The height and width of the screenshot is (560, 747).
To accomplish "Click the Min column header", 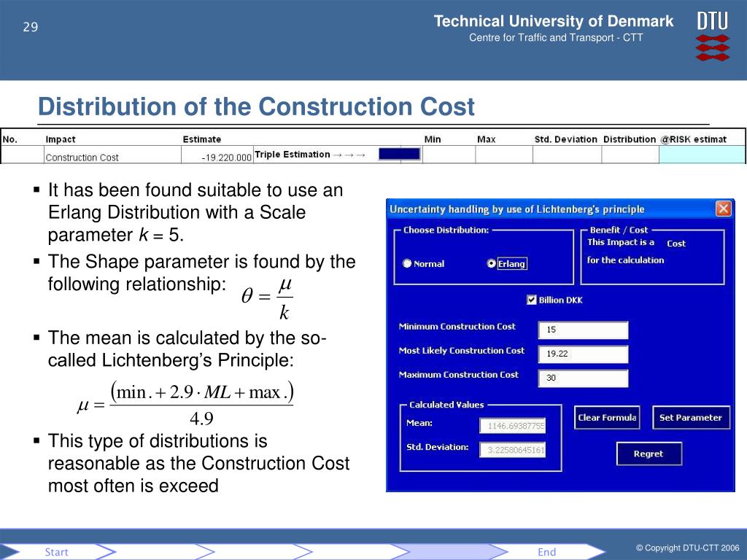I will [433, 139].
